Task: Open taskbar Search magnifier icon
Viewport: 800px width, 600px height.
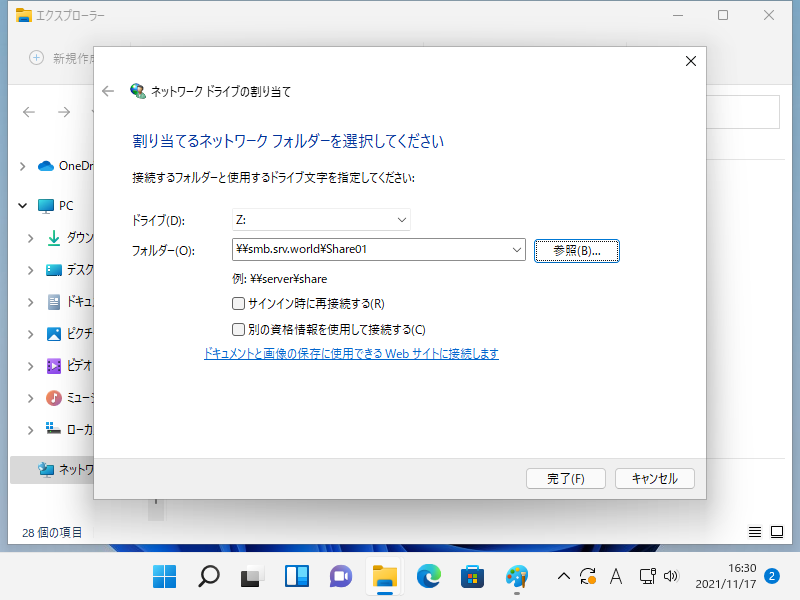Action: click(x=208, y=576)
